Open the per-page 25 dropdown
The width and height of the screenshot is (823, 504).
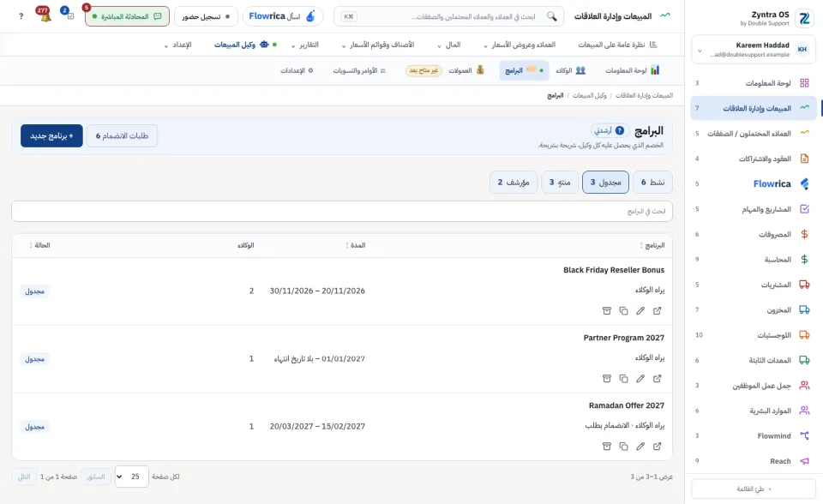tap(132, 477)
